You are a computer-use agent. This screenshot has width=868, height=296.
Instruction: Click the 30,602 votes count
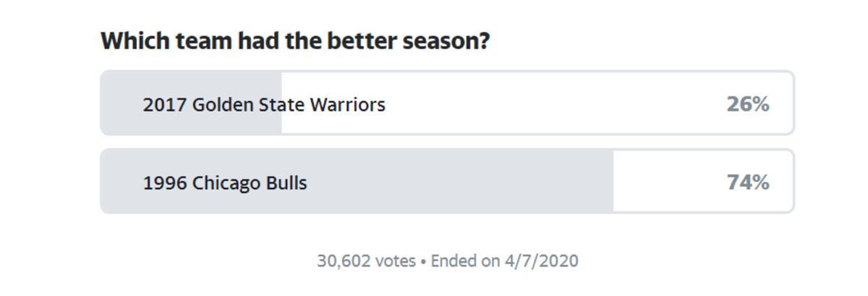click(366, 261)
